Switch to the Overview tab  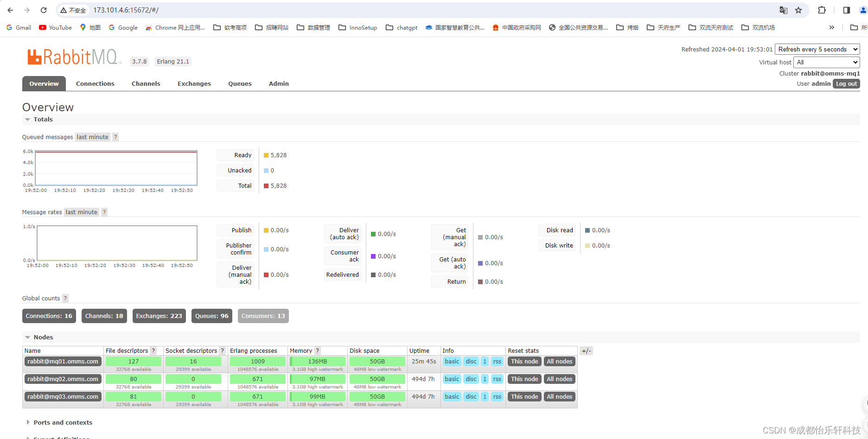coord(44,83)
